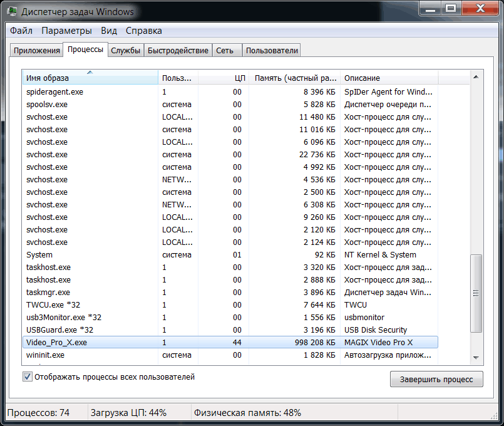This screenshot has height=426, width=504.
Task: Click the Процессов: 74 status entry
Action: 38,412
